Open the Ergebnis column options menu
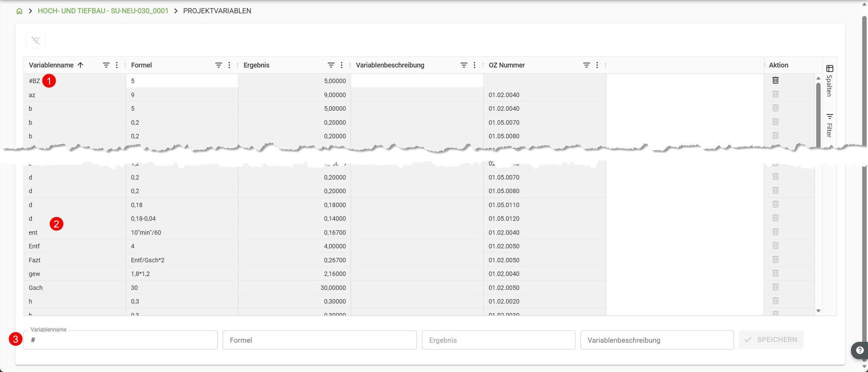Image resolution: width=868 pixels, height=372 pixels. 342,65
